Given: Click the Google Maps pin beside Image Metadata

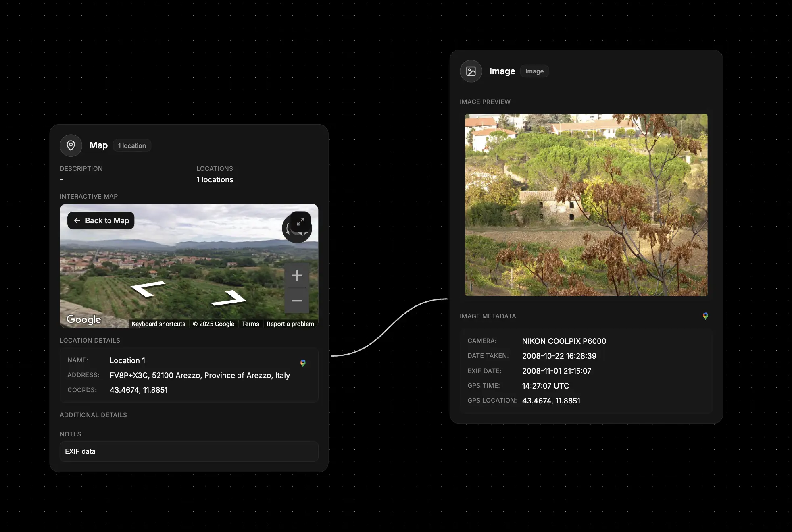Looking at the screenshot, I should tap(705, 316).
